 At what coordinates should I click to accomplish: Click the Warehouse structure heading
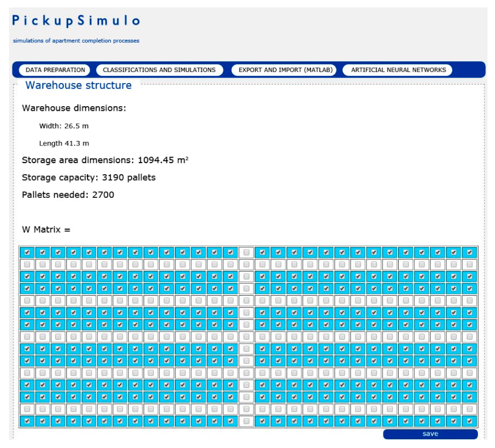click(79, 85)
